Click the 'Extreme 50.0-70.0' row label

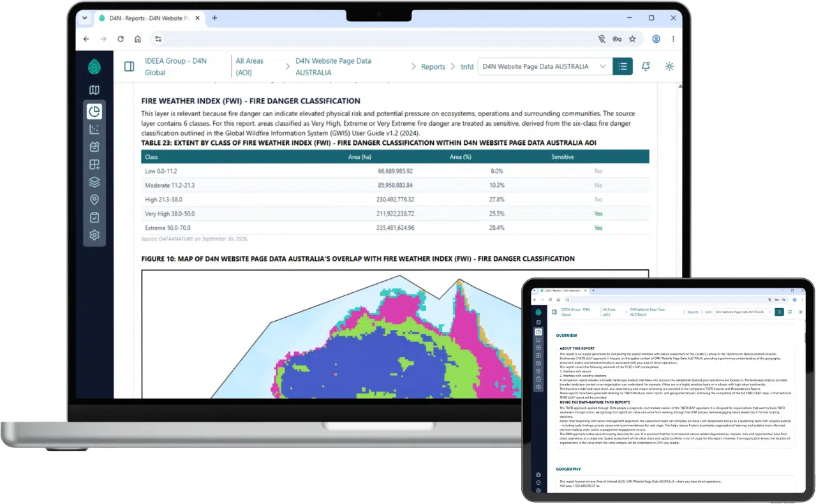tap(168, 228)
